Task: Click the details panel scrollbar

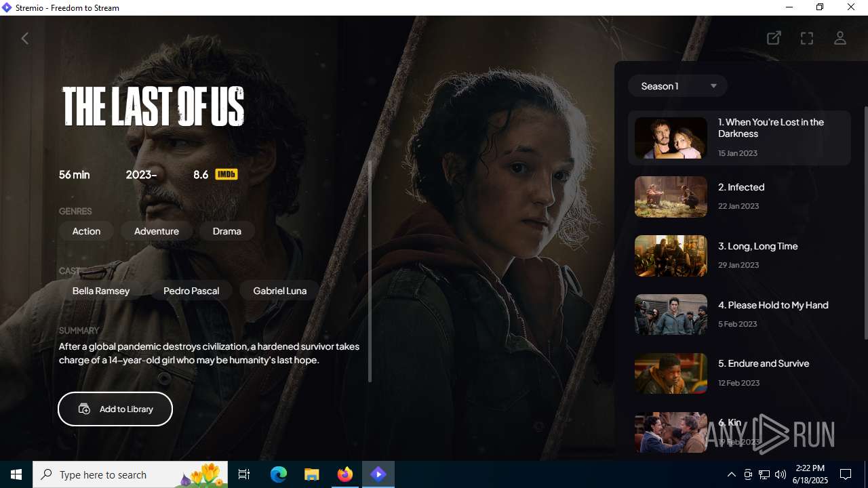Action: (x=370, y=271)
